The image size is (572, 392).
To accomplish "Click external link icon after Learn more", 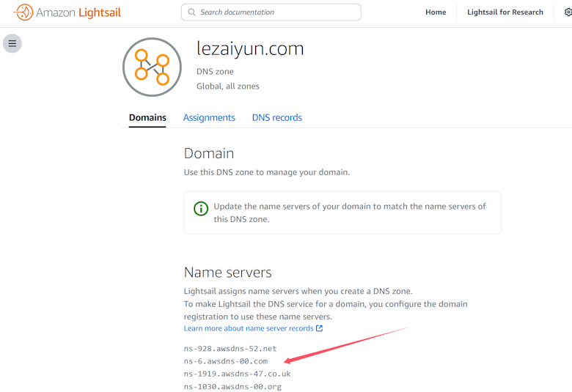I will tap(319, 328).
